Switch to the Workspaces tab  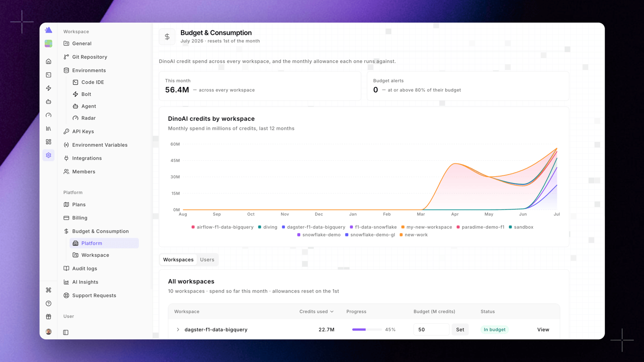tap(178, 259)
